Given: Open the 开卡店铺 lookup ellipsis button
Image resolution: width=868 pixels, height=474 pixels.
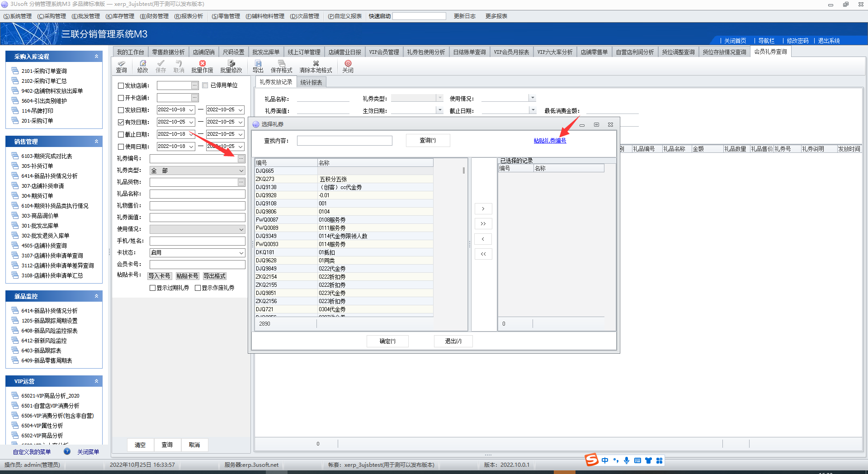Looking at the screenshot, I should [195, 98].
